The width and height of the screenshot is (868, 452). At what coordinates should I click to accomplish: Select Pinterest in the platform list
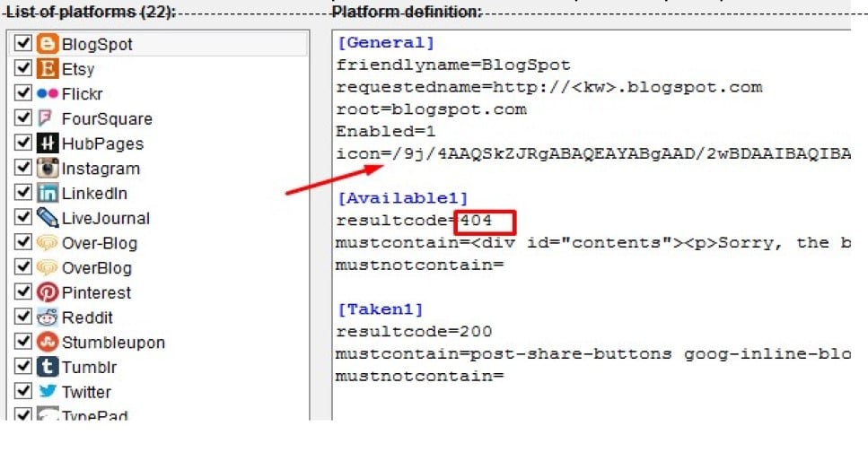coord(96,292)
